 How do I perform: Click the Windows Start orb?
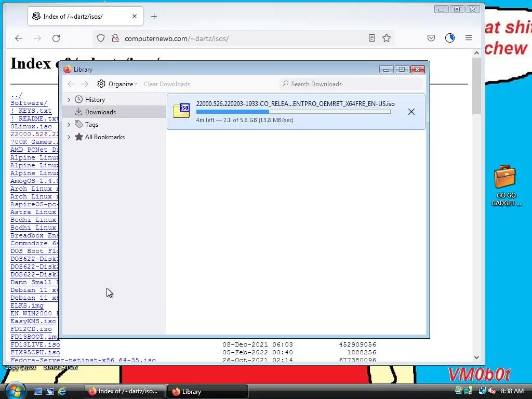[x=15, y=391]
